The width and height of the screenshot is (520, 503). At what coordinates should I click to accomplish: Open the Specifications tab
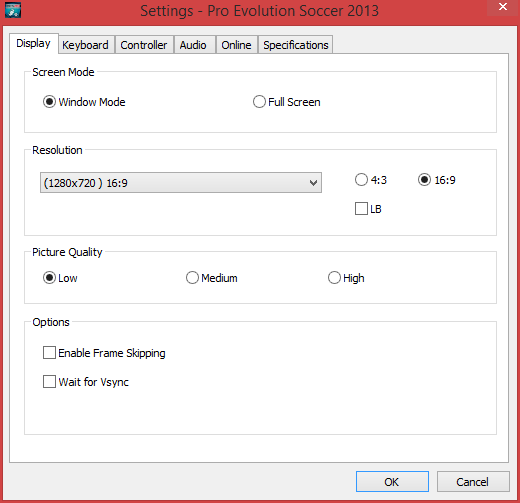(x=296, y=45)
